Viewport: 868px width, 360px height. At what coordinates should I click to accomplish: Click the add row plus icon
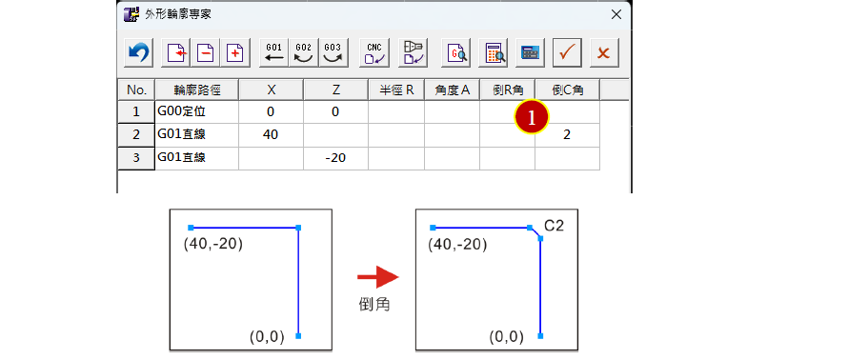click(235, 53)
